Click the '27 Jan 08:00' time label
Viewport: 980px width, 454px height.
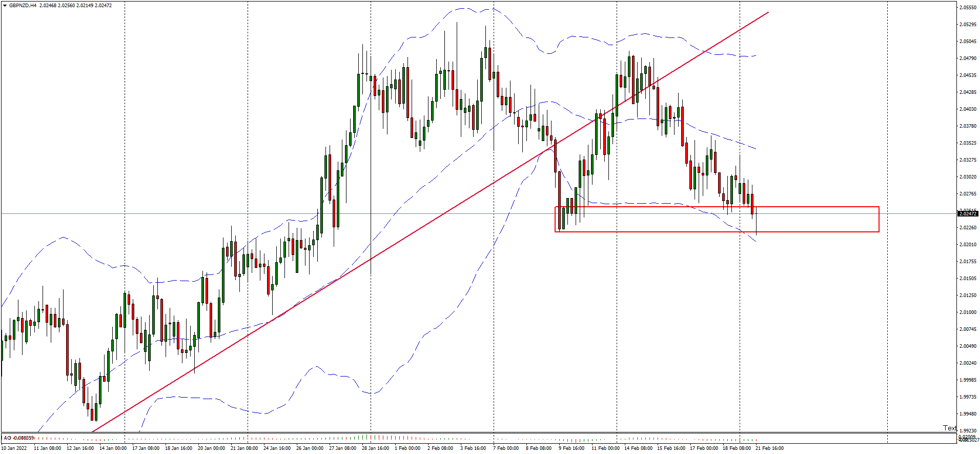tap(342, 448)
